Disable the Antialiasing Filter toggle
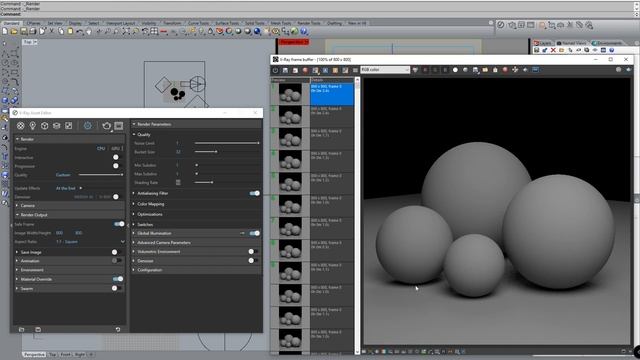The width and height of the screenshot is (640, 360). coord(255,193)
